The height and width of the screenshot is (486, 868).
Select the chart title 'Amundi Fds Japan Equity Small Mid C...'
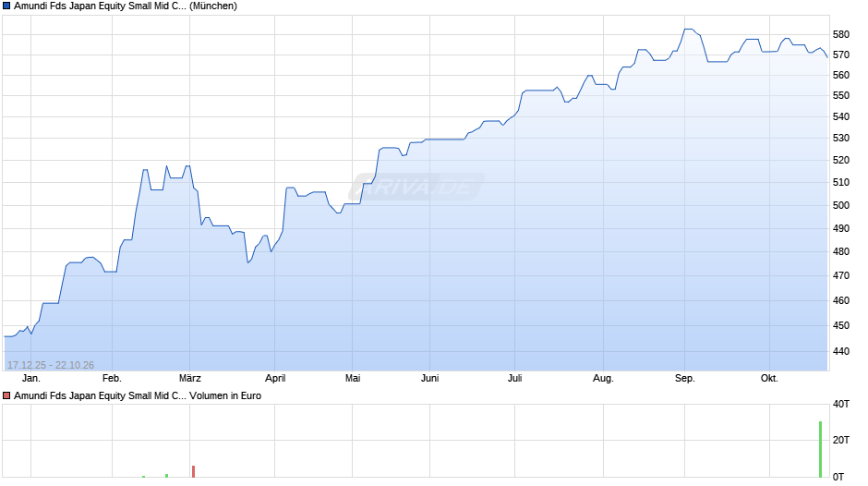[101, 6]
